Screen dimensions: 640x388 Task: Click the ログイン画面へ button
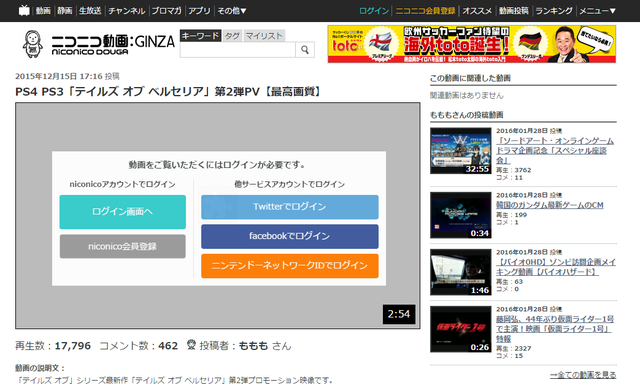coord(122,212)
